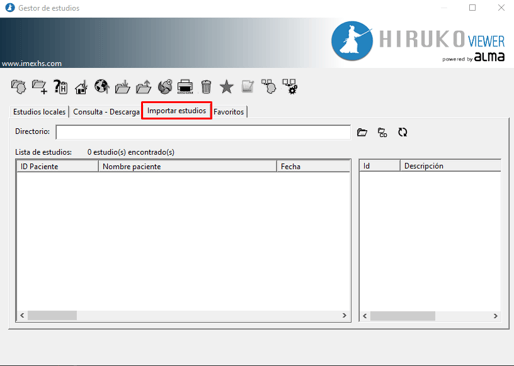Click the star favorites icon
This screenshot has width=514, height=366.
click(x=227, y=87)
